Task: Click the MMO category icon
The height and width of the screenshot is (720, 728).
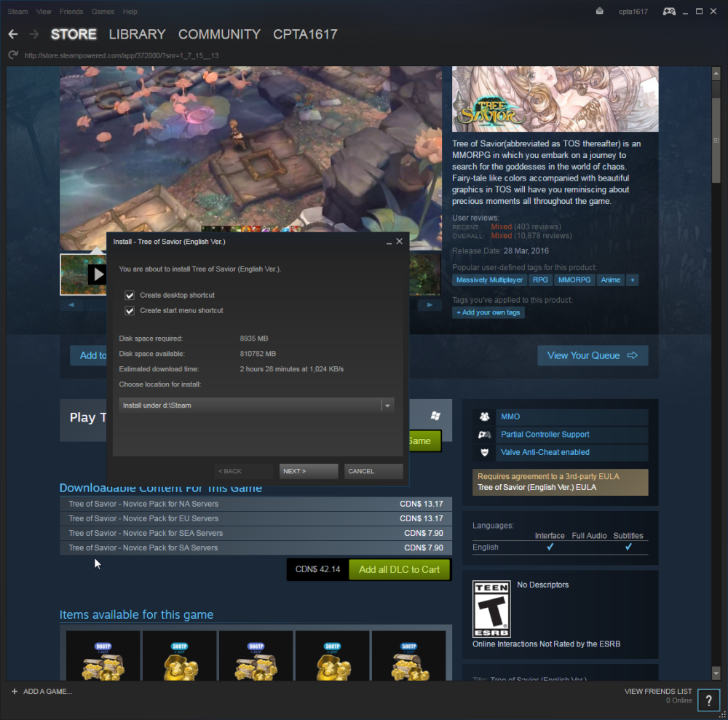Action: tap(484, 417)
